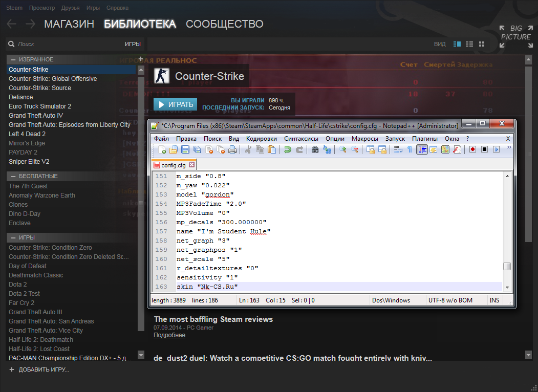Expand hidden toolbar items chevron in Notepad++
The image size is (538, 392).
coord(509,147)
